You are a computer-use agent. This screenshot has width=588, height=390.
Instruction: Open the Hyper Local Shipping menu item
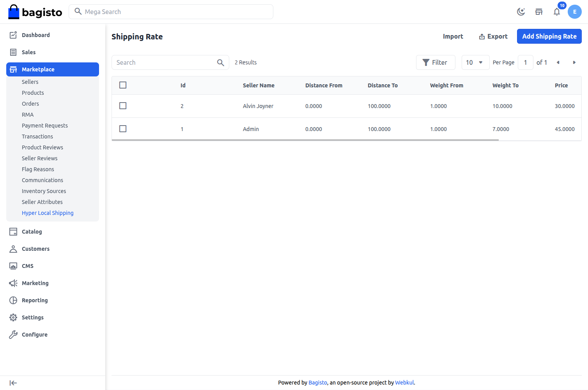[48, 213]
